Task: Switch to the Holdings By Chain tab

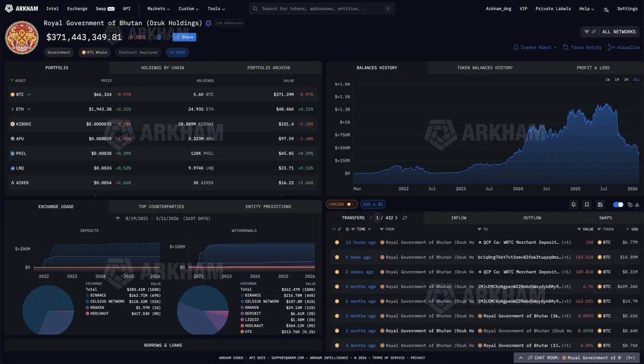Action: coord(162,68)
